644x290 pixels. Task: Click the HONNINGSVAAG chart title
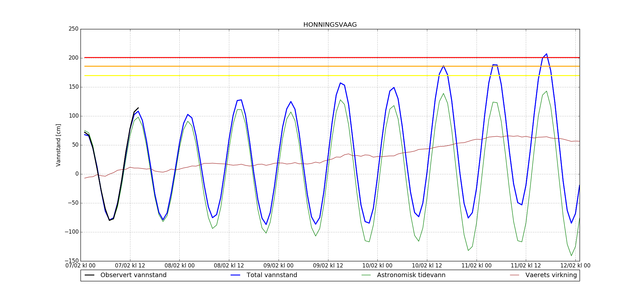[330, 25]
